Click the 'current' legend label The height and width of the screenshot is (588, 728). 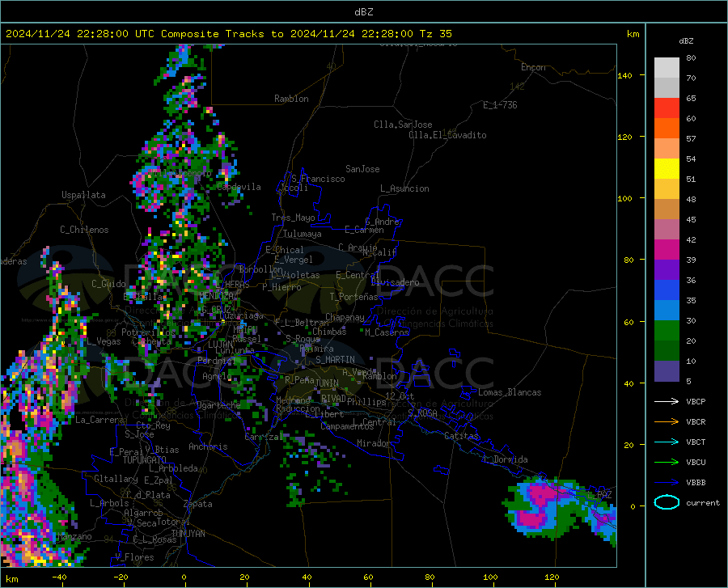(703, 502)
